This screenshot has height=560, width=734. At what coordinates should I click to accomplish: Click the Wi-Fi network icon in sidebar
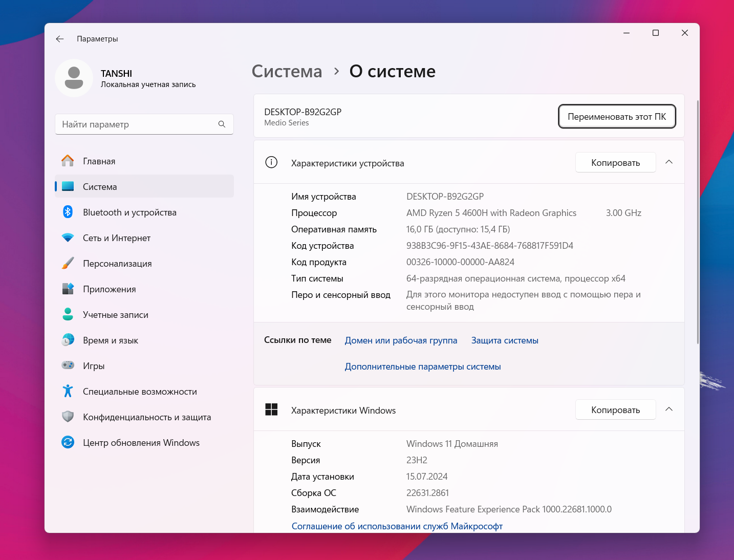coord(68,238)
